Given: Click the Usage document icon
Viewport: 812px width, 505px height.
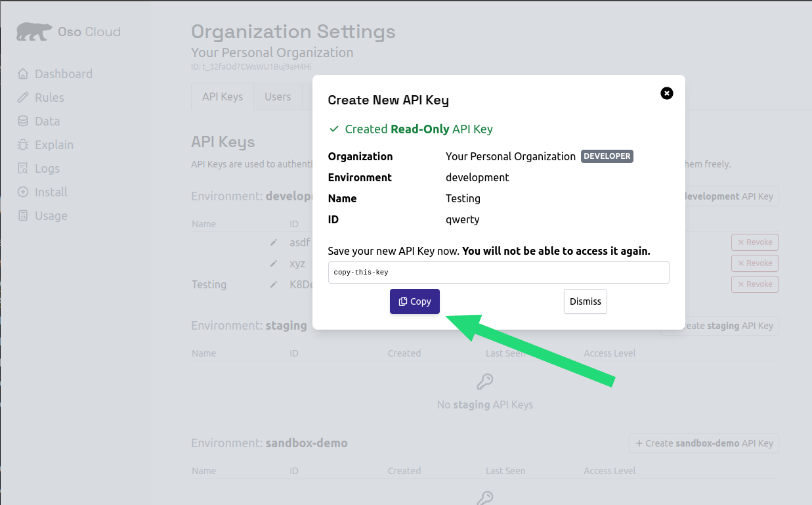Looking at the screenshot, I should click(x=23, y=215).
